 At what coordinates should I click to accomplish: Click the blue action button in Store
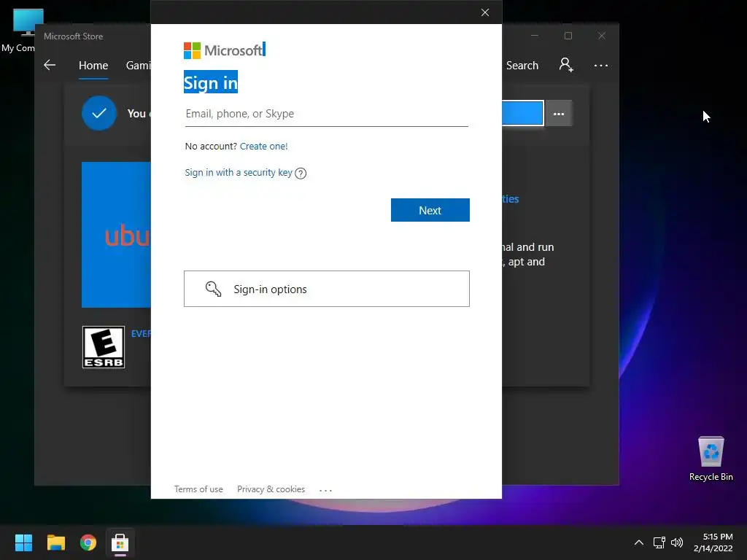click(x=522, y=113)
